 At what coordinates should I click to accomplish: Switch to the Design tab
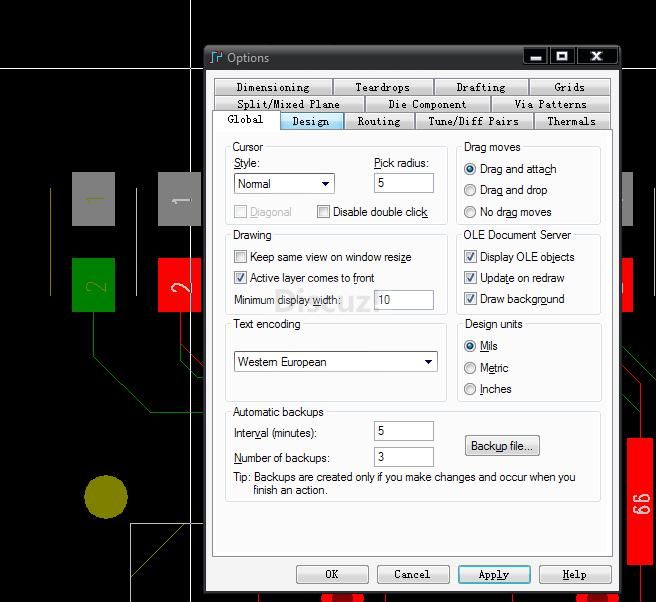tap(311, 121)
